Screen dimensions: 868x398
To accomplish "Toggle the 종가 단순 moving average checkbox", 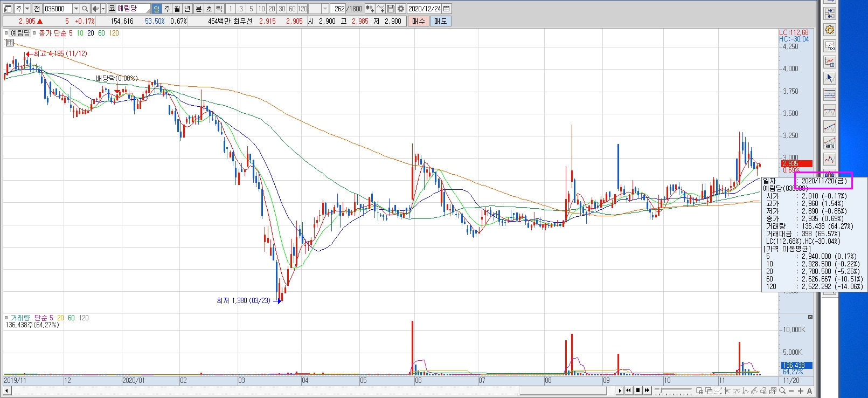I will tap(34, 33).
